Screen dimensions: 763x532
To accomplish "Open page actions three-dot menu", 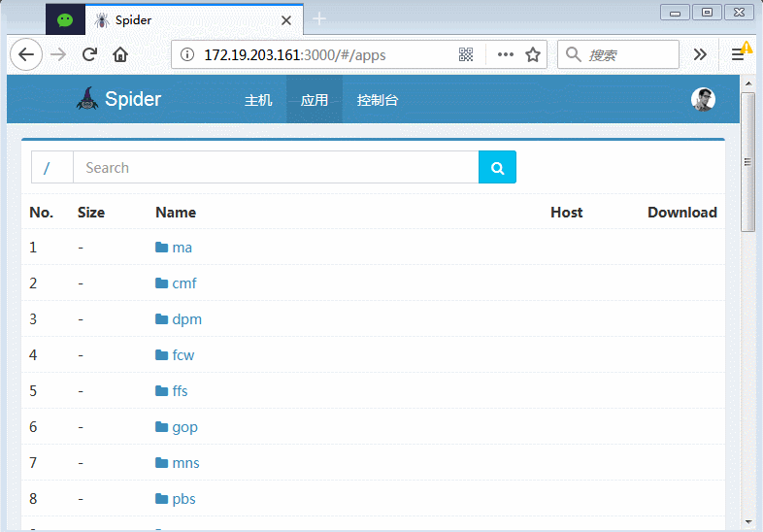I will [506, 54].
